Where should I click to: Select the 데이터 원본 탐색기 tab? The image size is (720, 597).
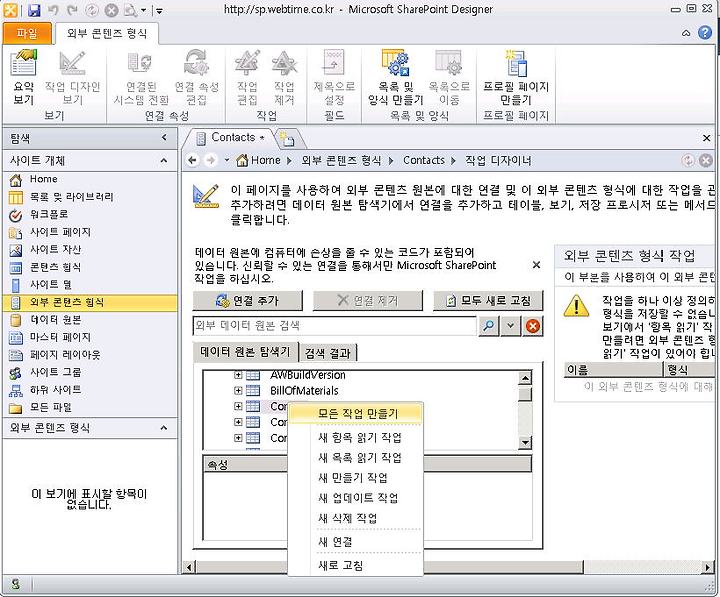tap(245, 352)
